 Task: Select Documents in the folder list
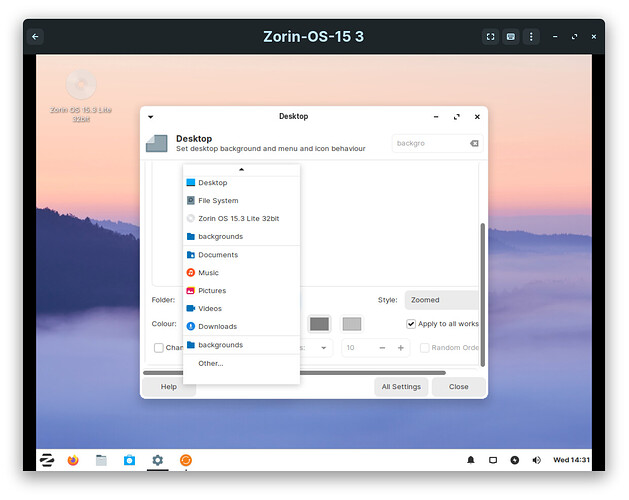click(x=241, y=255)
